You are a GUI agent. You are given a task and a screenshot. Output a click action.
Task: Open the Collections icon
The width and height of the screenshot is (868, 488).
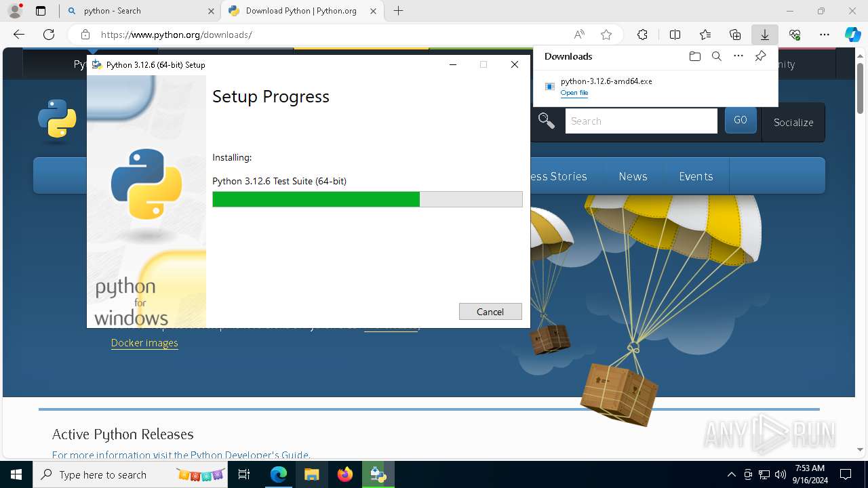coord(735,35)
